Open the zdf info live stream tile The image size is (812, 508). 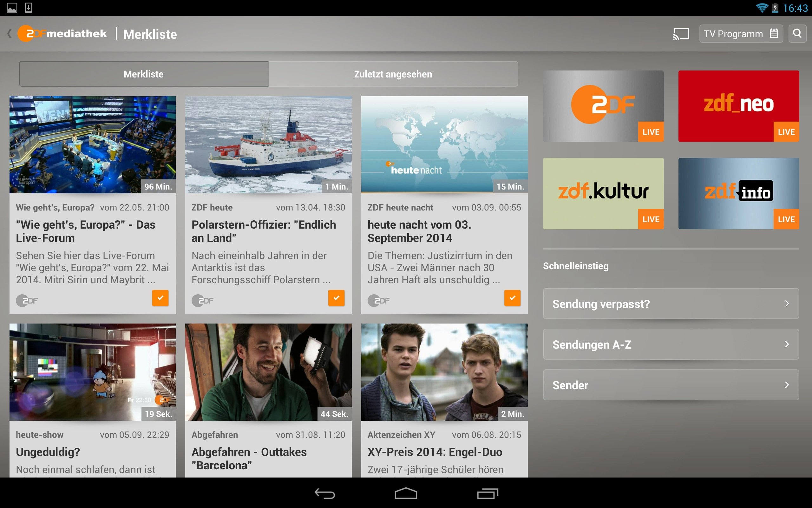click(738, 194)
